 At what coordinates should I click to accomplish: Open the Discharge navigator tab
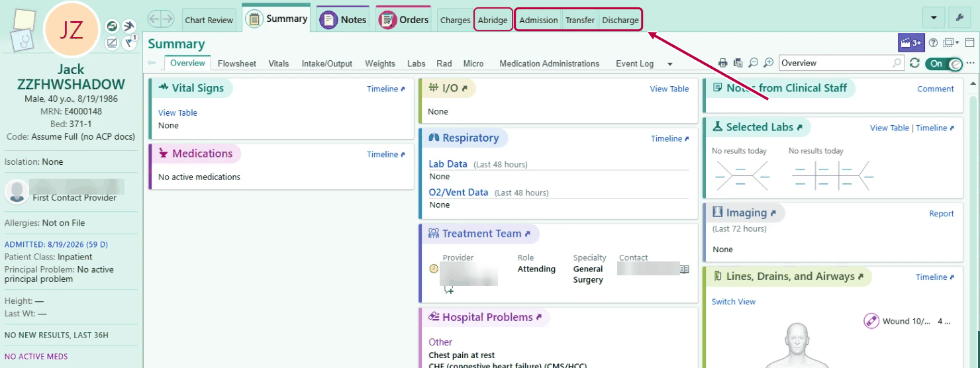(620, 20)
